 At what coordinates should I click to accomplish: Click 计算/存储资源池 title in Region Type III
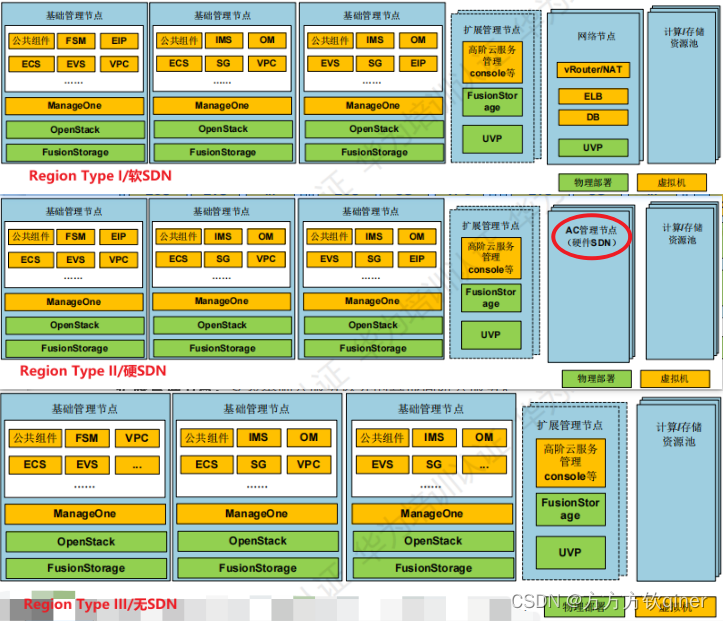[x=679, y=434]
